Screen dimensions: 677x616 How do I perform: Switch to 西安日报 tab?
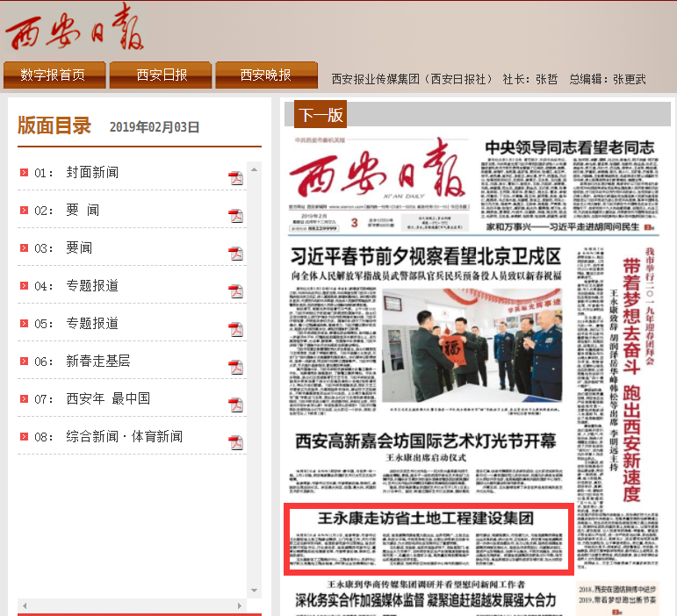[162, 75]
